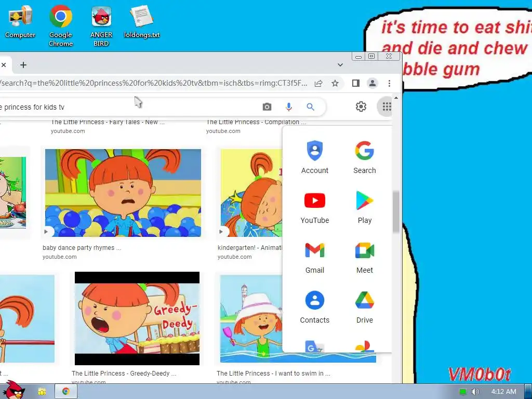Click the share page icon in address bar

tap(318, 84)
